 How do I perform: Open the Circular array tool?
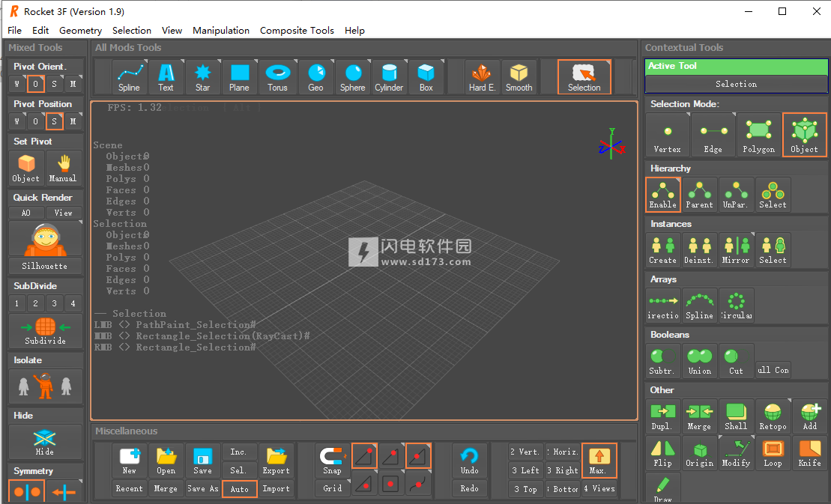tap(736, 306)
